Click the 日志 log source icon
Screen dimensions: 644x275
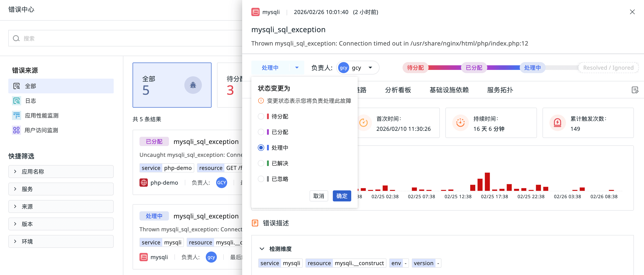[17, 101]
